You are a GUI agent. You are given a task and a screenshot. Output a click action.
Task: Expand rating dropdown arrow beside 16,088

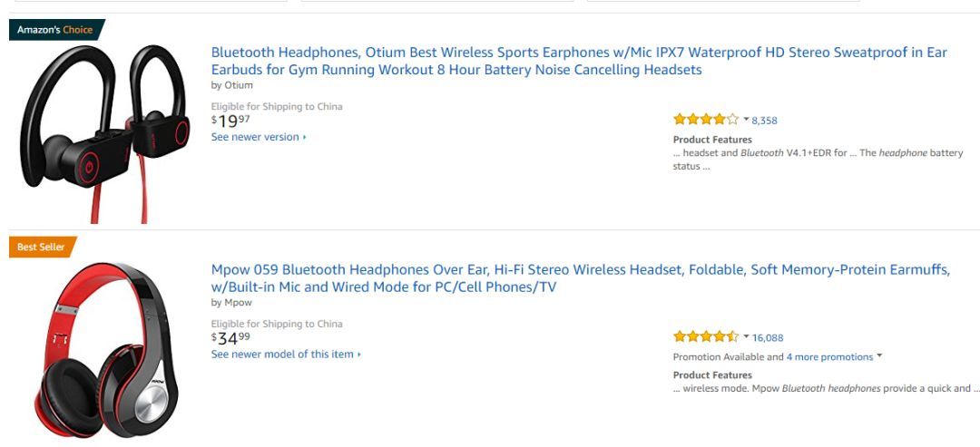(746, 336)
